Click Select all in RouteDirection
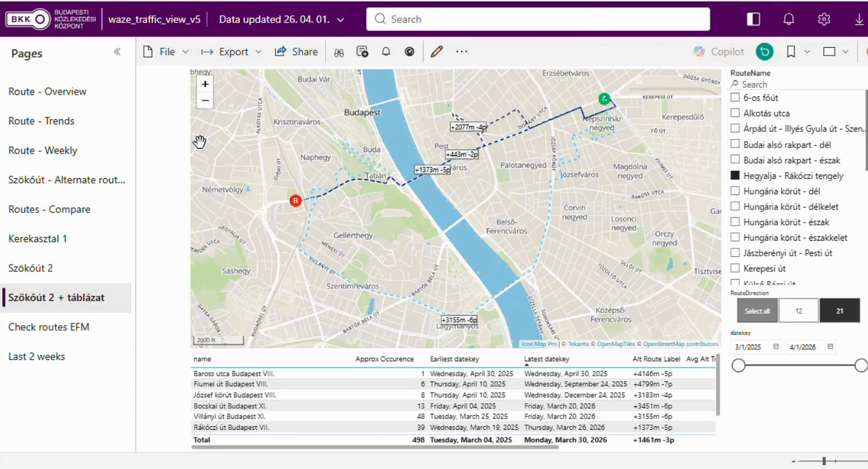 757,311
